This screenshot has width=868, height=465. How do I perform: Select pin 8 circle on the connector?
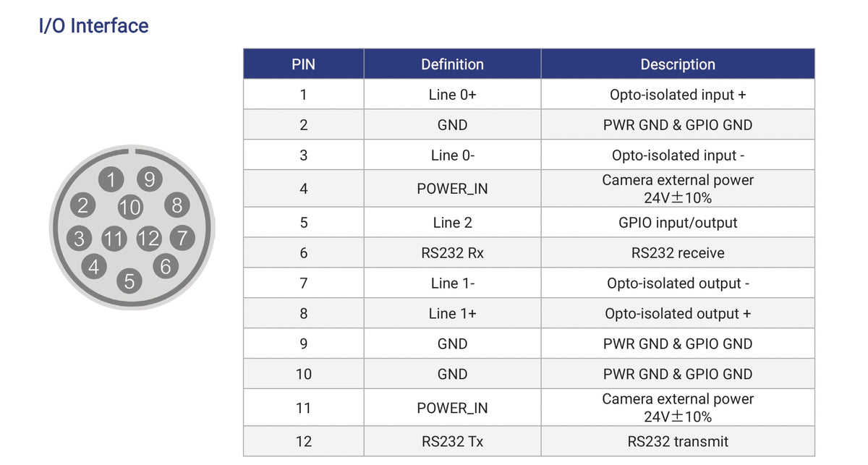point(177,205)
